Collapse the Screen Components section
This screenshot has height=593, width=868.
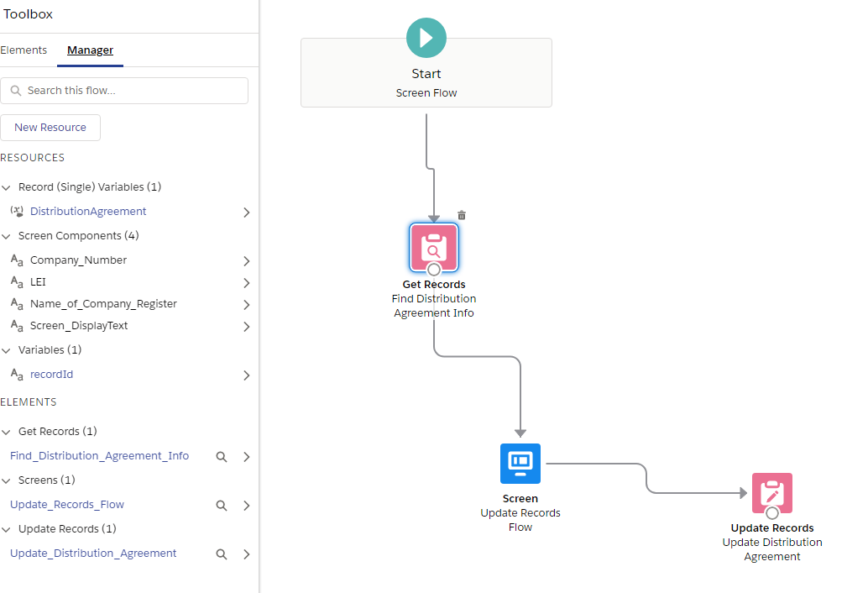pos(7,236)
